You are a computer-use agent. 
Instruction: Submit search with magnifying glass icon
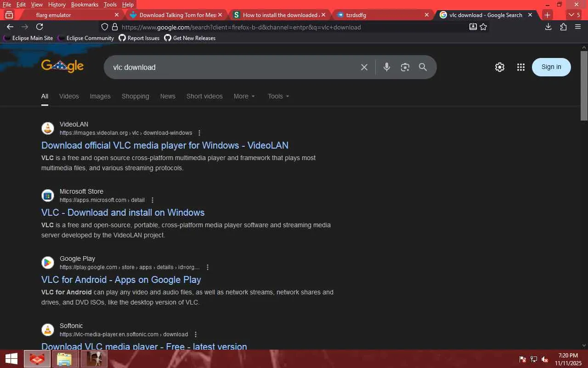[x=423, y=67]
